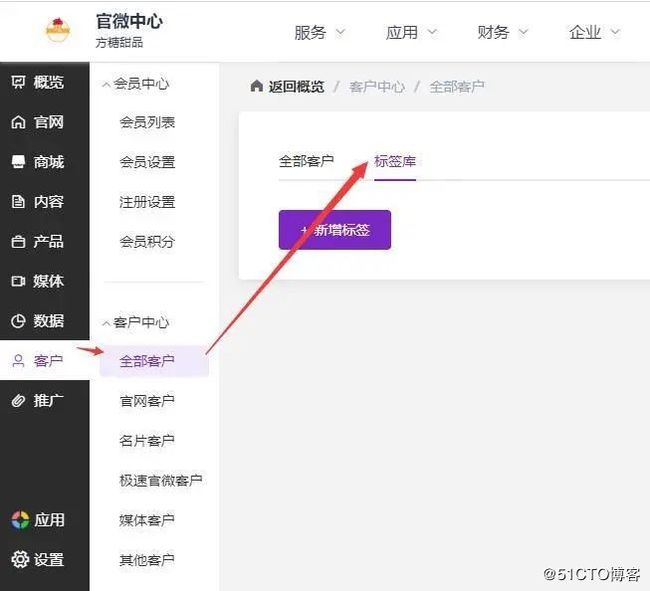Open the 财务 dropdown menu
650x591 pixels.
click(x=502, y=32)
